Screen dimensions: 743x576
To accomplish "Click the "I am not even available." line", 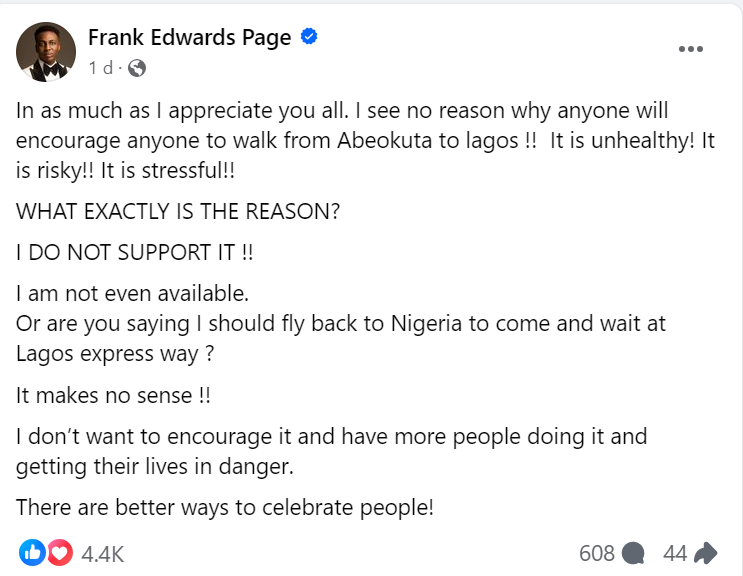I will (131, 294).
